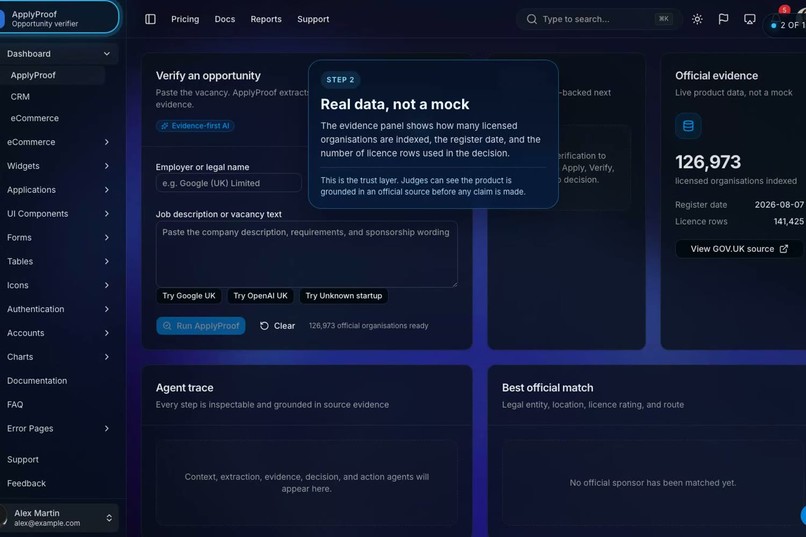
Task: Open View GOV.UK source link
Action: click(x=739, y=249)
